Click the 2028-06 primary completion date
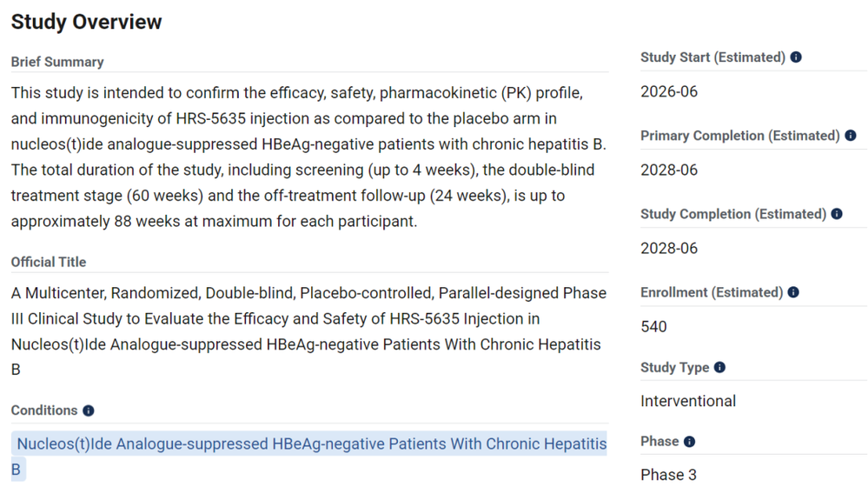 click(669, 170)
